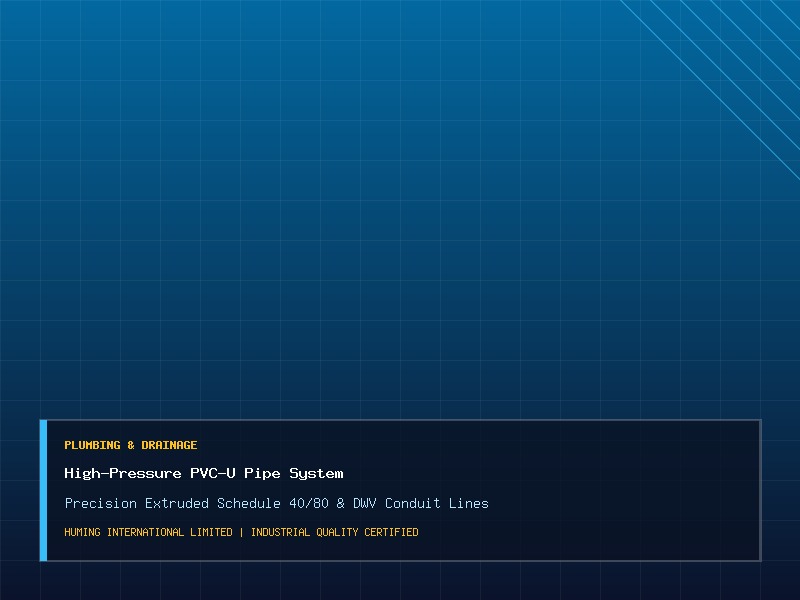
Task: Click the DWV abbreviation in subtitle
Action: tap(365, 503)
